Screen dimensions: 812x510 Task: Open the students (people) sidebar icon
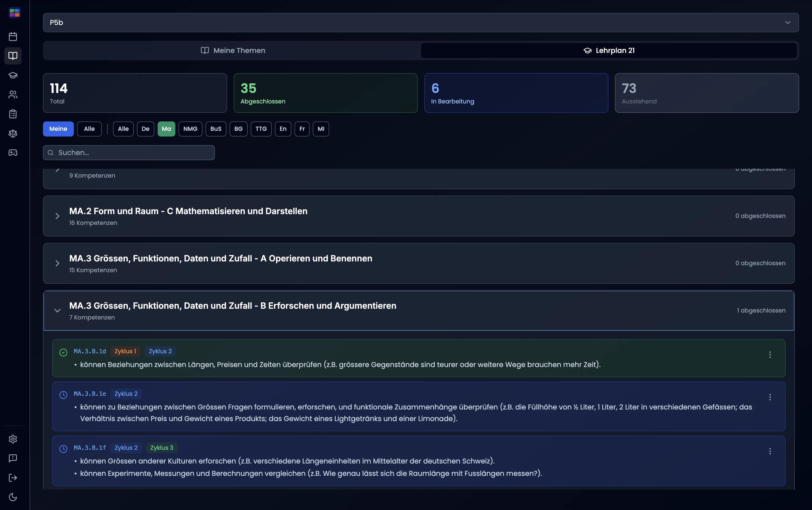tap(13, 94)
